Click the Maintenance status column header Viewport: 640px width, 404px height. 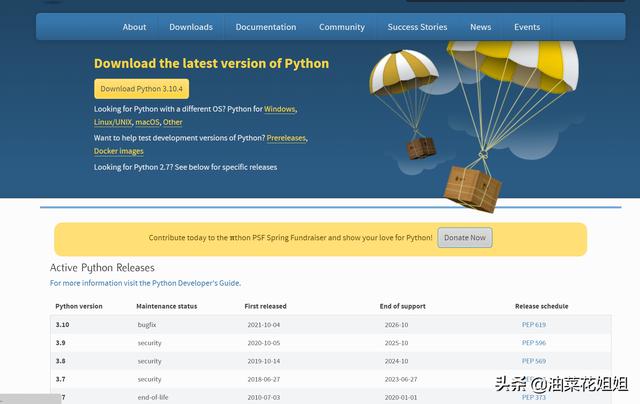tap(167, 306)
